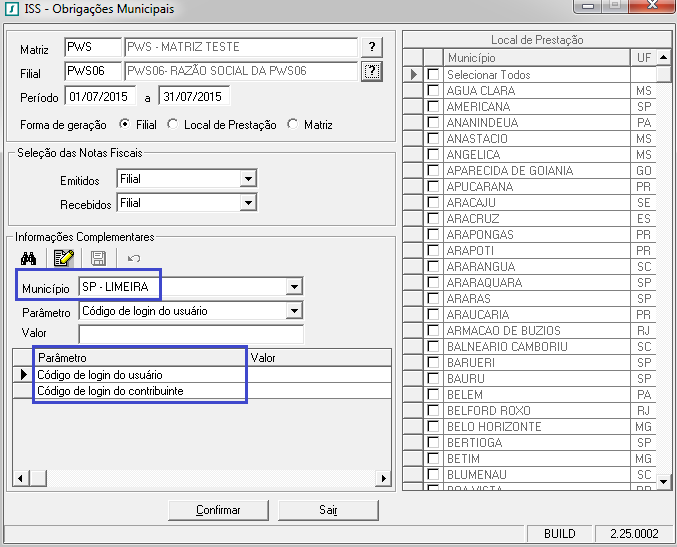This screenshot has width=677, height=547.
Task: Select the ARMACAO DE BUZIOS row
Action: pos(529,330)
